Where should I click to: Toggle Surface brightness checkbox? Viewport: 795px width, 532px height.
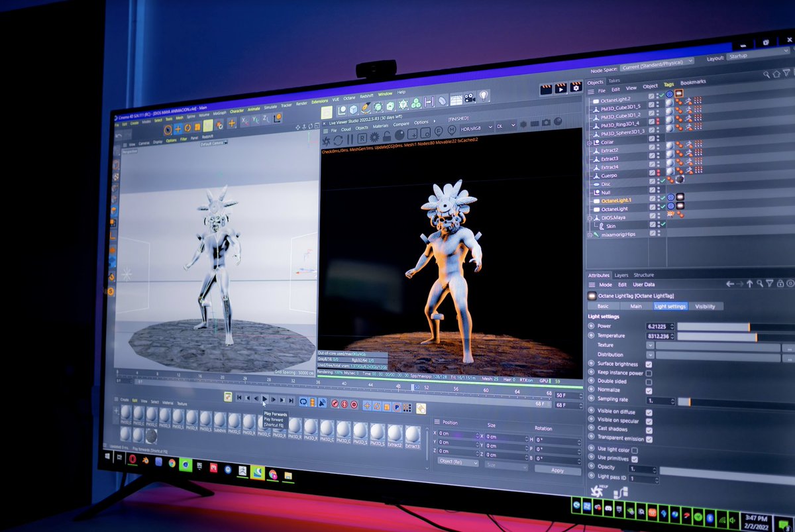(649, 364)
